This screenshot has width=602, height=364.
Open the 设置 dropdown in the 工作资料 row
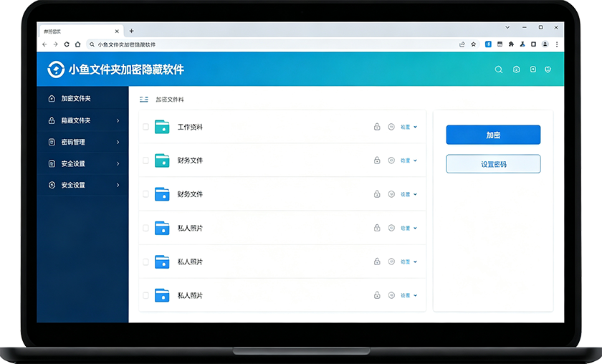[x=409, y=127]
